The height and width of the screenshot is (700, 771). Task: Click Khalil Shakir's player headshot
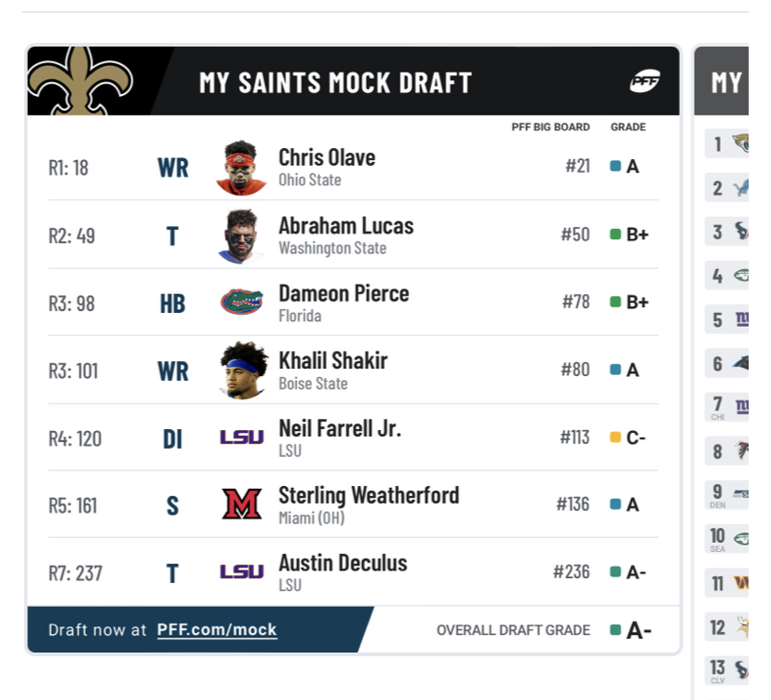(243, 370)
